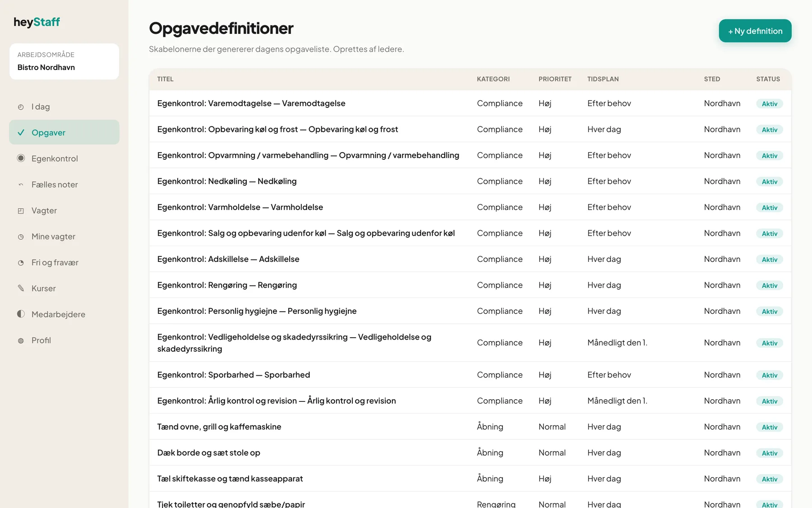Open Egenkontrol: Årlig kontrol og revision row
Image resolution: width=812 pixels, height=508 pixels.
(x=470, y=401)
